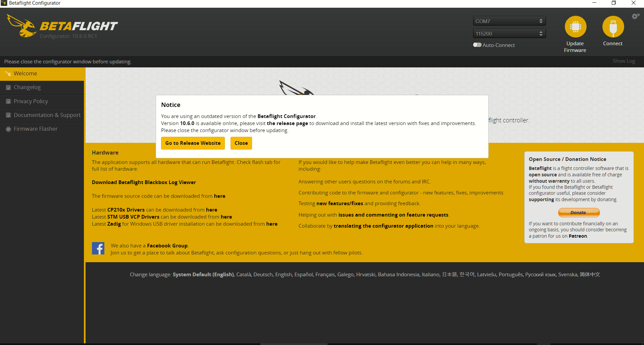This screenshot has height=345, width=644.
Task: Change language to Português
Action: 511,275
